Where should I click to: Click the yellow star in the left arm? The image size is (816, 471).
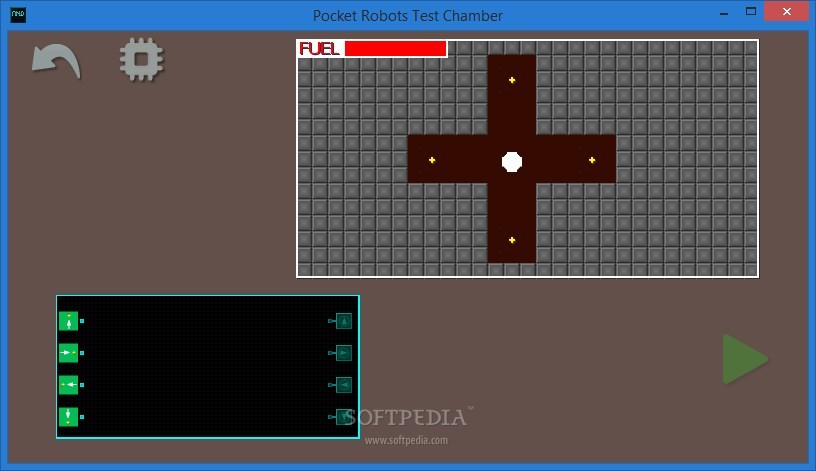pyautogui.click(x=432, y=160)
